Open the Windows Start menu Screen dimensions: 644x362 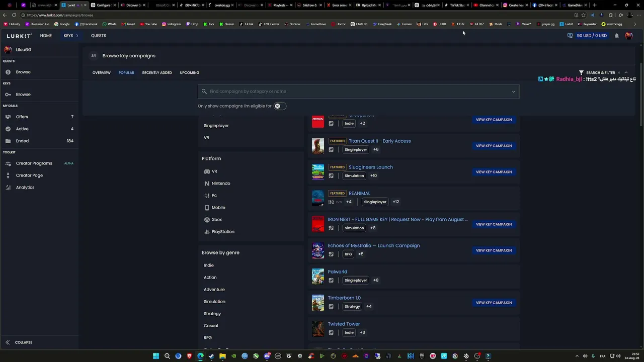pos(156,356)
